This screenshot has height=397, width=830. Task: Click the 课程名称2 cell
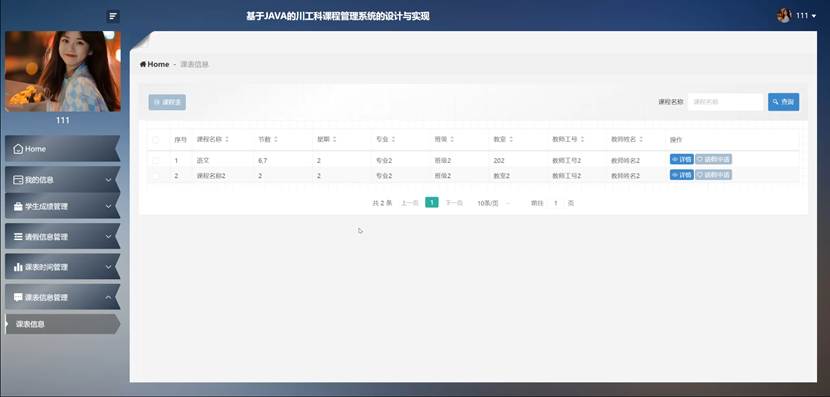click(211, 175)
